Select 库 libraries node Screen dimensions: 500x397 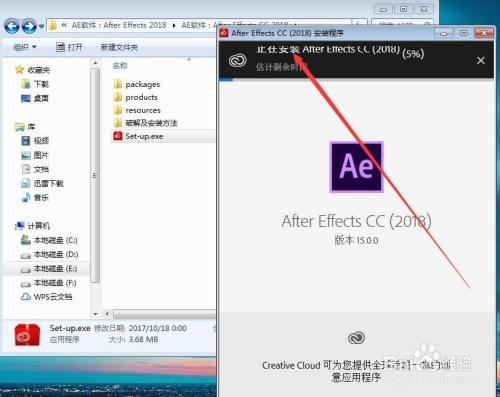click(x=25, y=127)
